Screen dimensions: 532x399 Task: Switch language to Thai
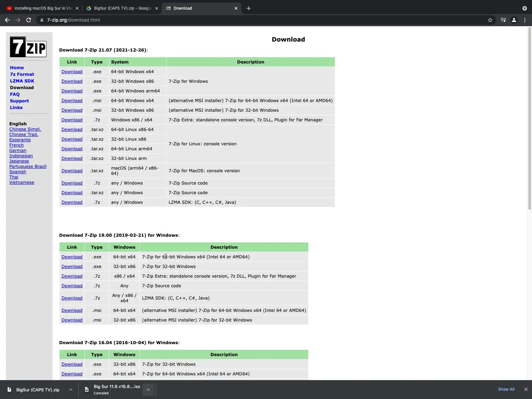(14, 177)
